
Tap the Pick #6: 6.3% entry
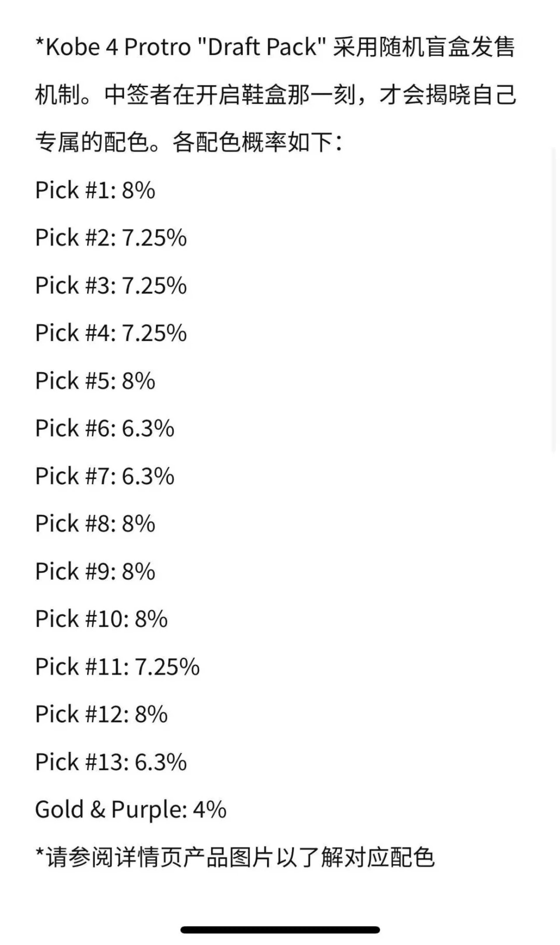pyautogui.click(x=105, y=428)
